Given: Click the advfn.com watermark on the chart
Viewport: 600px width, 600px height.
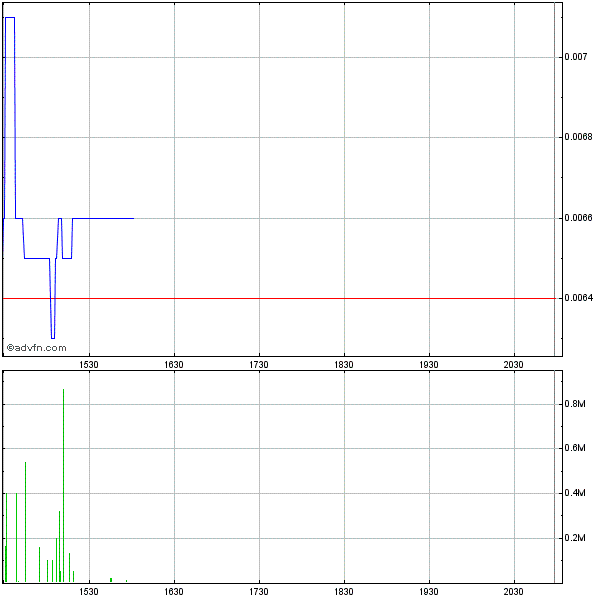Looking at the screenshot, I should [x=37, y=348].
